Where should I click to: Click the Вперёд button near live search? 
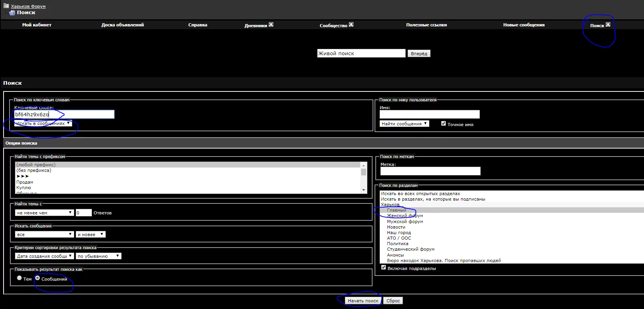[x=419, y=54]
